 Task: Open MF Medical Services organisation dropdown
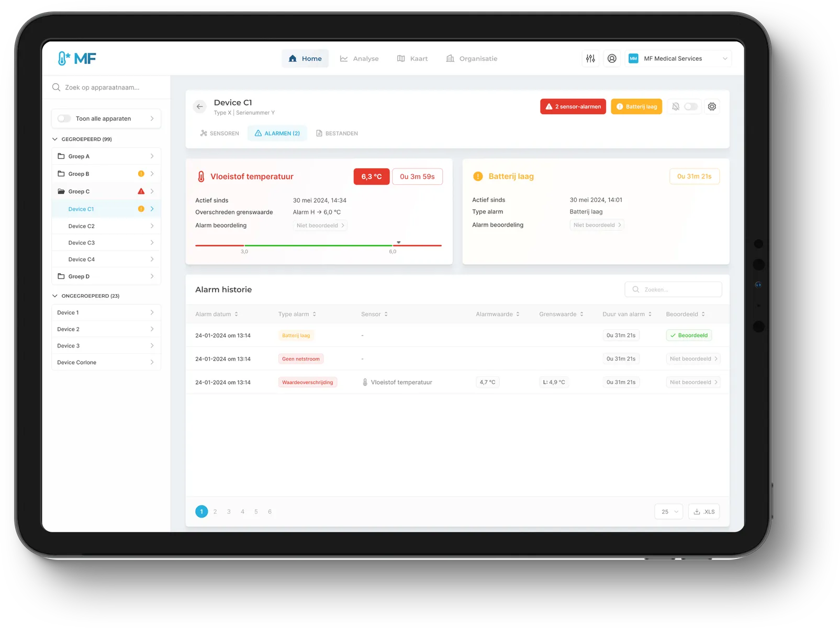click(x=678, y=59)
